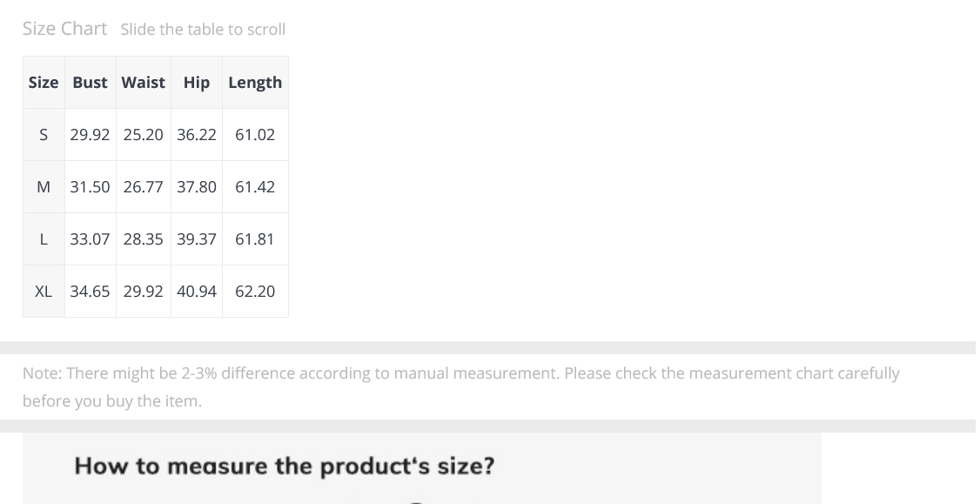
Task: Click hip value 39.37 for size L
Action: point(196,239)
